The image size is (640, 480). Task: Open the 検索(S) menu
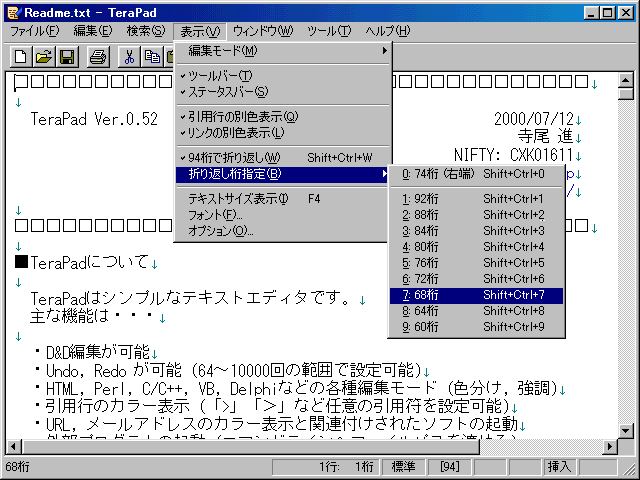pos(146,31)
